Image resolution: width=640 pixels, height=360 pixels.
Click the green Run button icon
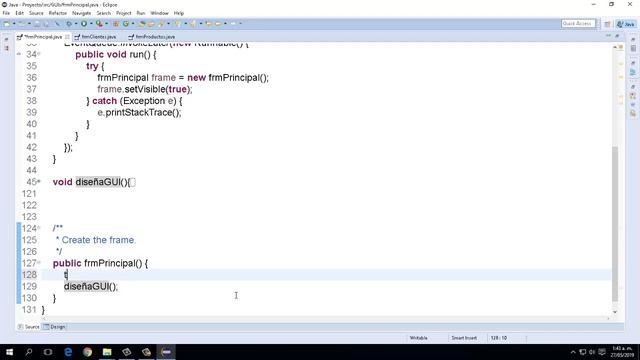84,24
